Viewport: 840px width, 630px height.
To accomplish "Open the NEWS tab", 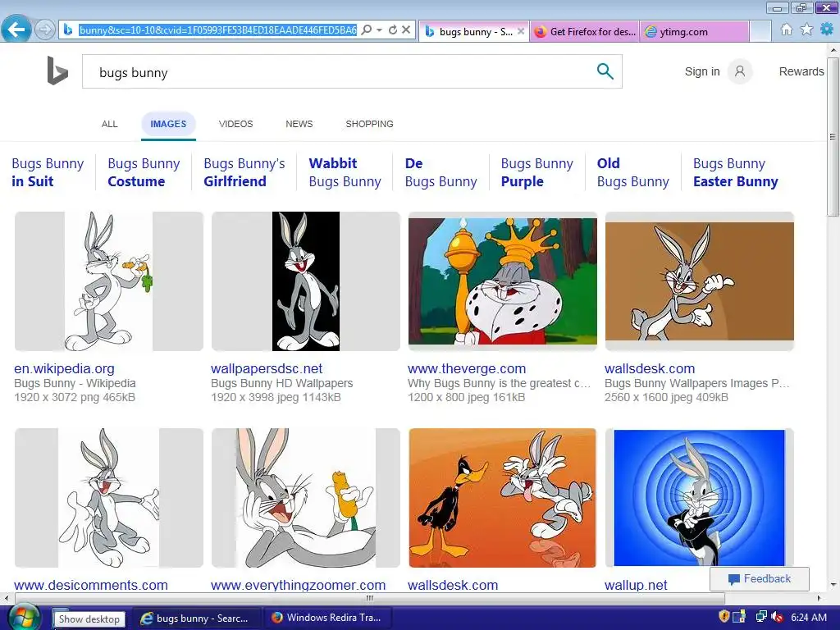I will click(x=299, y=124).
